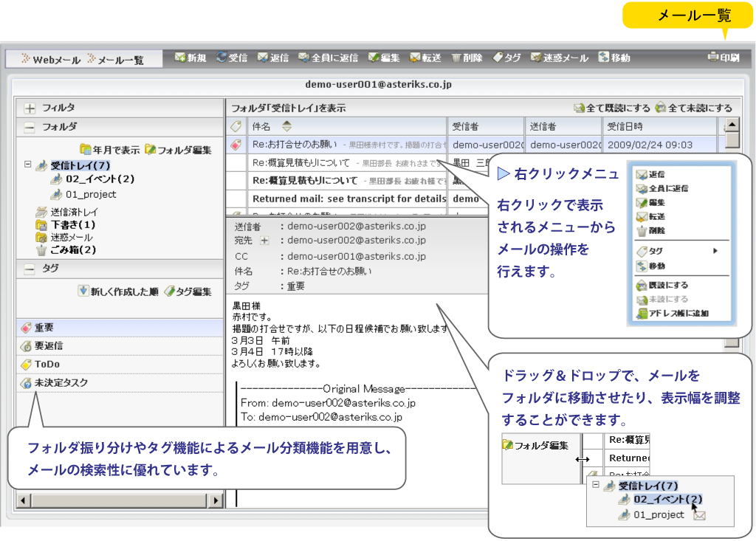Viewport: 756px width, 541px height.
Task: Open the 送信済トレイ folder
Action: 75,212
